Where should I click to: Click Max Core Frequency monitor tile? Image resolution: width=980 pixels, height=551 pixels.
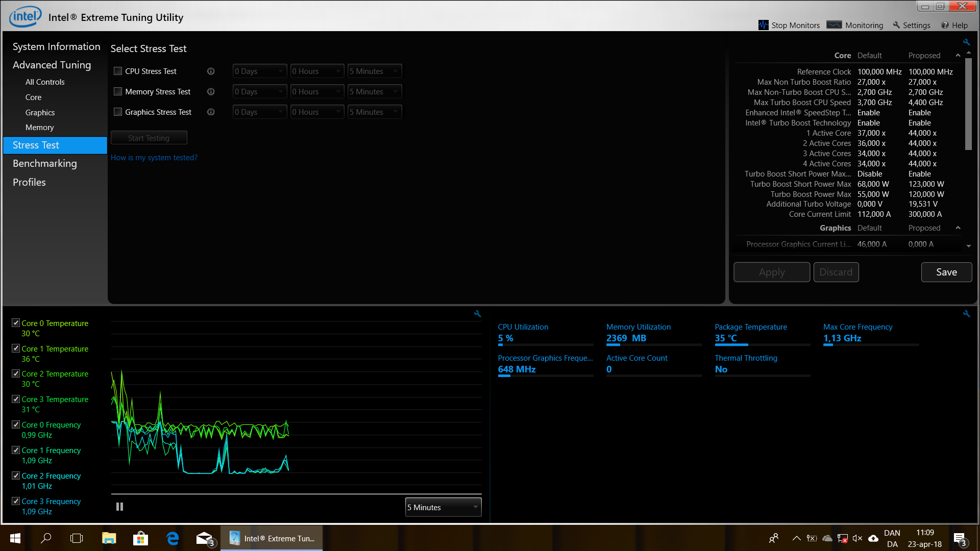(871, 335)
